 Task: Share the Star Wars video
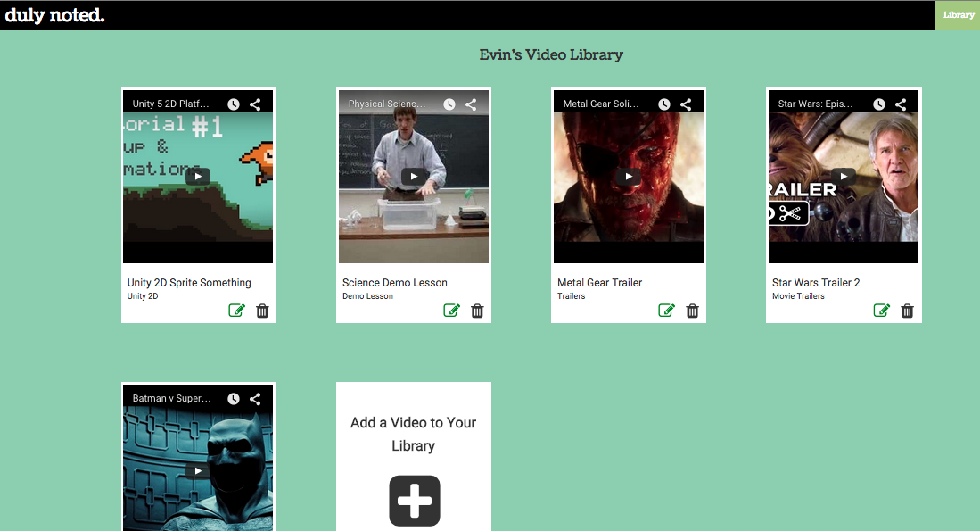[901, 104]
